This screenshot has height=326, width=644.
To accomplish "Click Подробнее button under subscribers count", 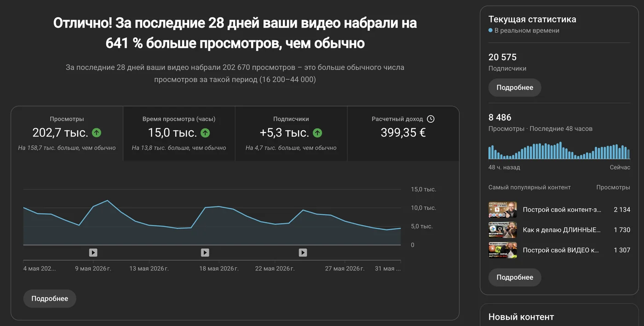I will tap(515, 87).
